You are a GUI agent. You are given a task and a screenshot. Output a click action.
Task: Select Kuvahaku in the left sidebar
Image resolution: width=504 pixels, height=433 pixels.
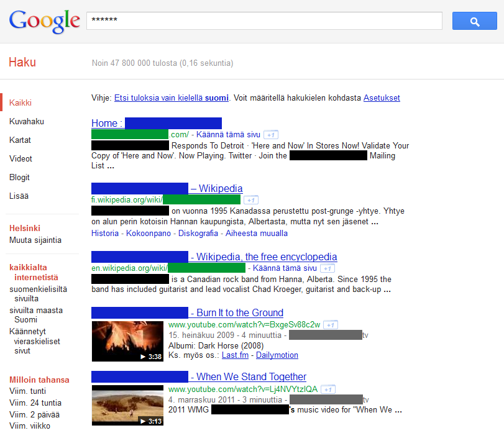tap(27, 122)
